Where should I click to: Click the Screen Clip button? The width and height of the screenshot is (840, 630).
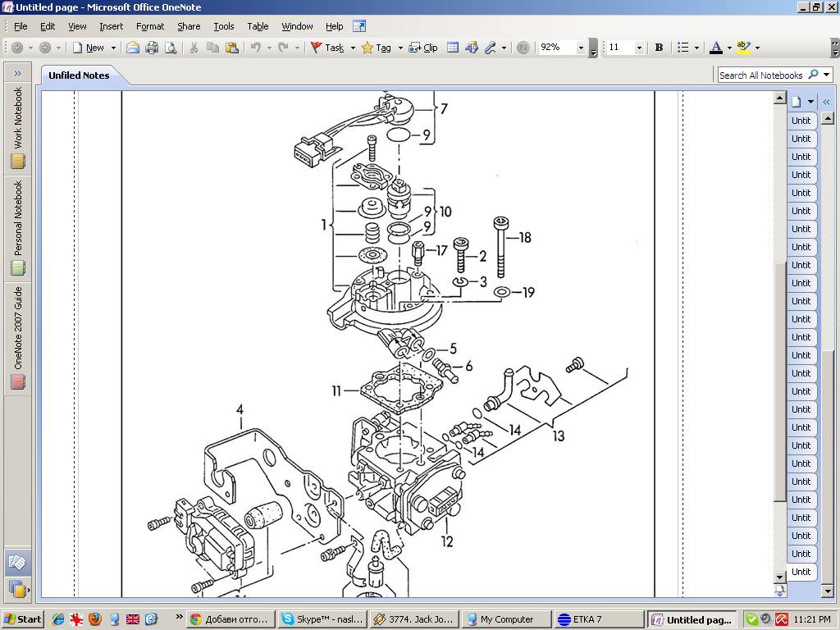pos(423,48)
